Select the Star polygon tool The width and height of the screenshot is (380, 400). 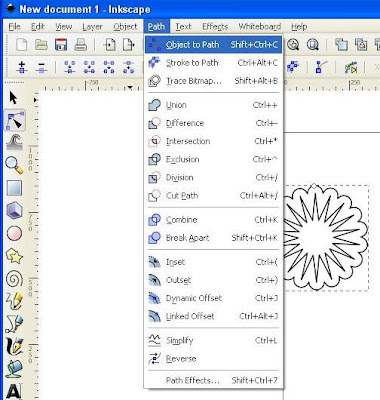pyautogui.click(x=14, y=257)
